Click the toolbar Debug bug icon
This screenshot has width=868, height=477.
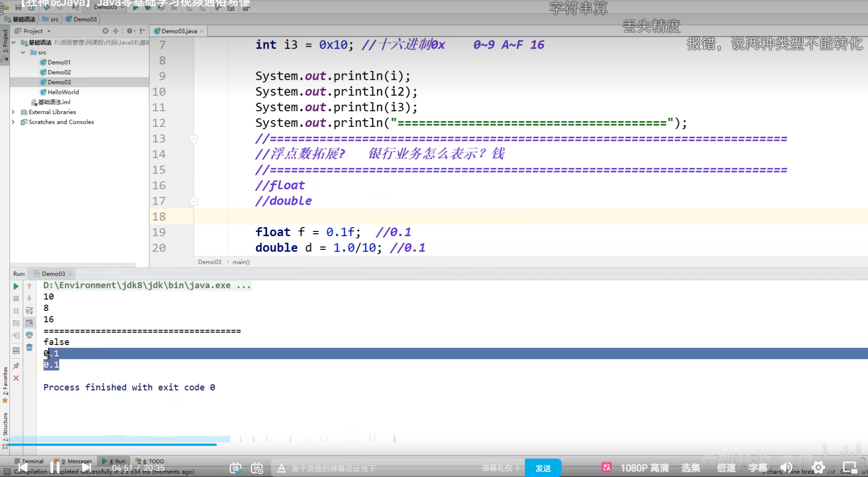point(148,7)
